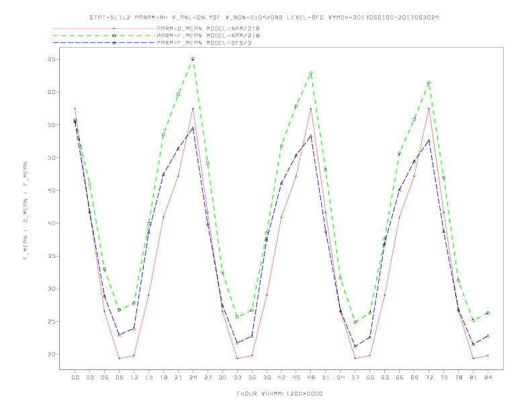
Task: Click x-axis tick label 21
Action: point(178,377)
